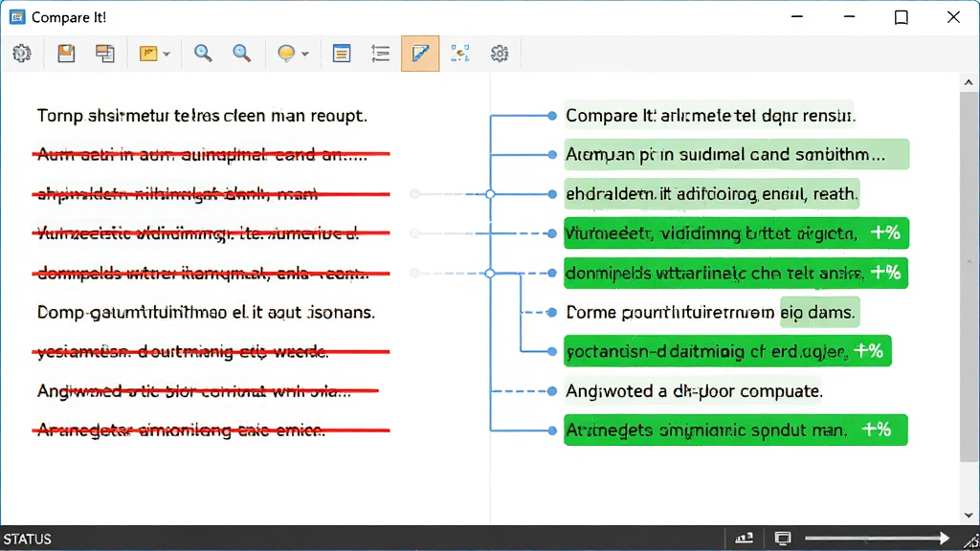Open the dropdown arrow beside the balloon icon
Screen dimensions: 980x551
coord(305,55)
